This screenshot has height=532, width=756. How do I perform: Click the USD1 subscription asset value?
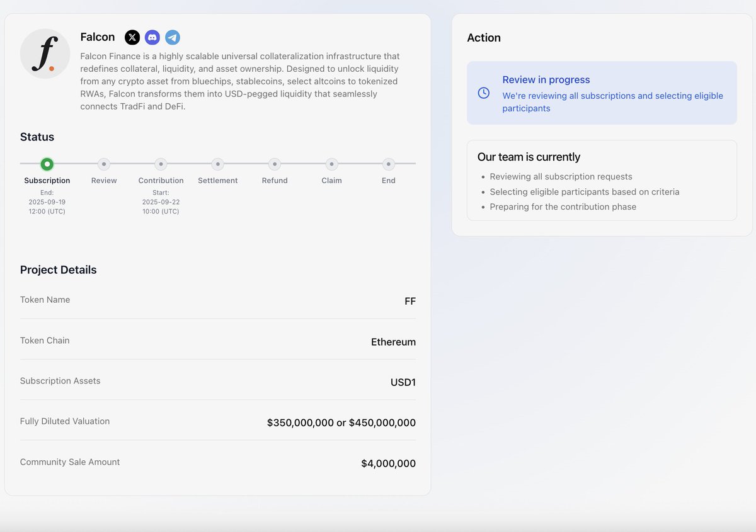(x=403, y=383)
